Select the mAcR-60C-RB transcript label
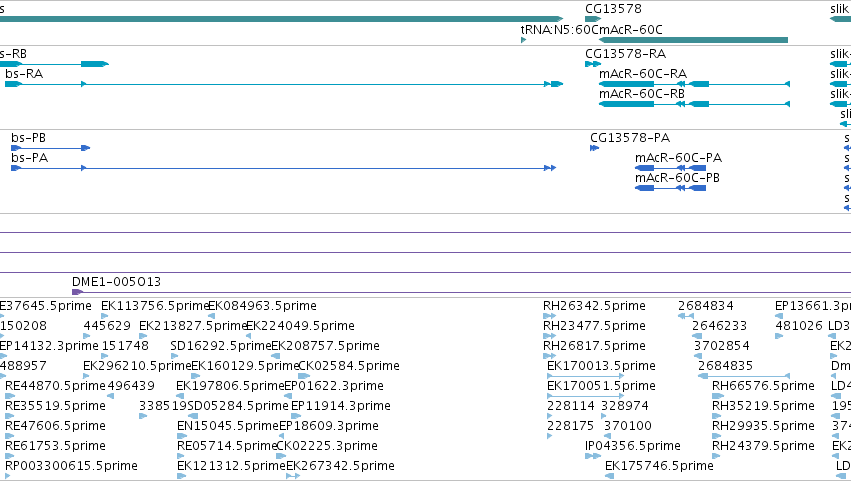 tap(642, 93)
